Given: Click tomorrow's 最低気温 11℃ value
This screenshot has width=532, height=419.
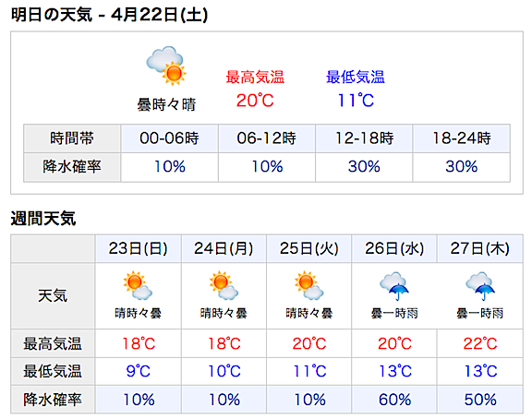Looking at the screenshot, I should point(356,101).
